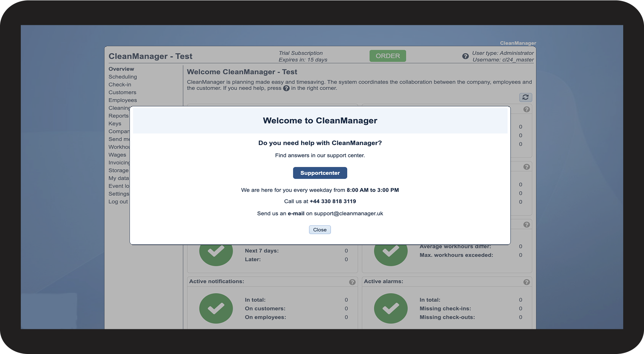Open help for Active alarms panel
The width and height of the screenshot is (644, 354).
527,282
